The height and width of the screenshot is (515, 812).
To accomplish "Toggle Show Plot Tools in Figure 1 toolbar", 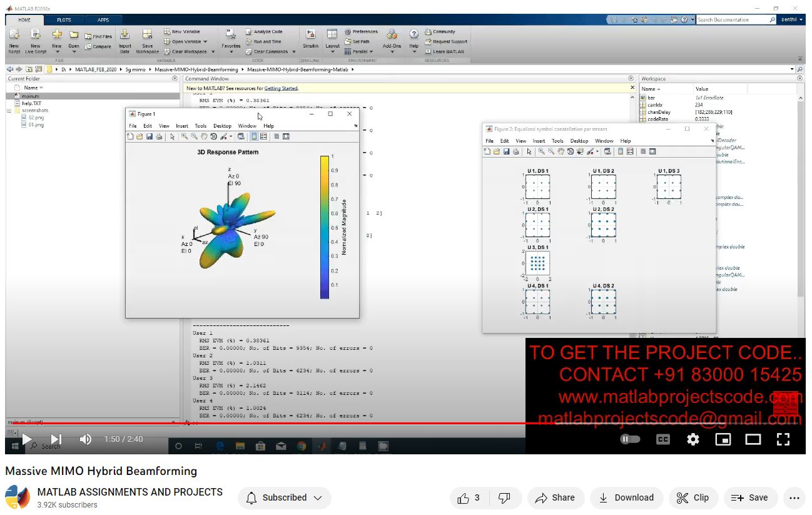I will click(286, 136).
